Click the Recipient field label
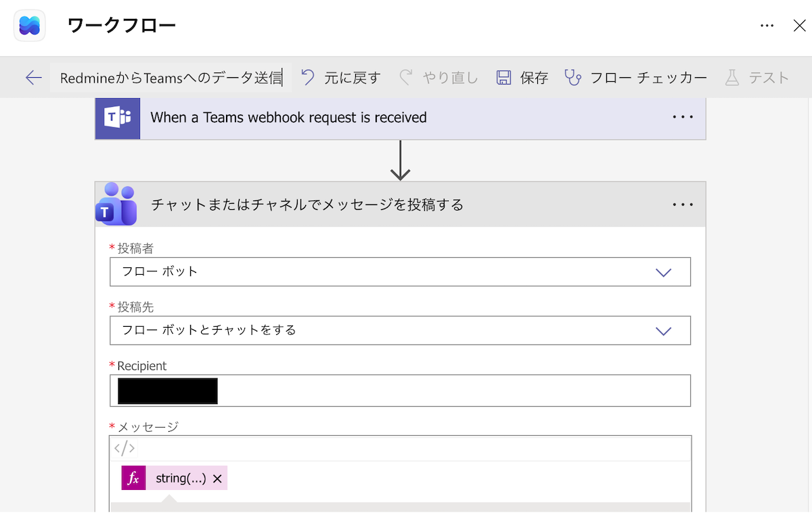Viewport: 812px width, 513px height. 142,366
